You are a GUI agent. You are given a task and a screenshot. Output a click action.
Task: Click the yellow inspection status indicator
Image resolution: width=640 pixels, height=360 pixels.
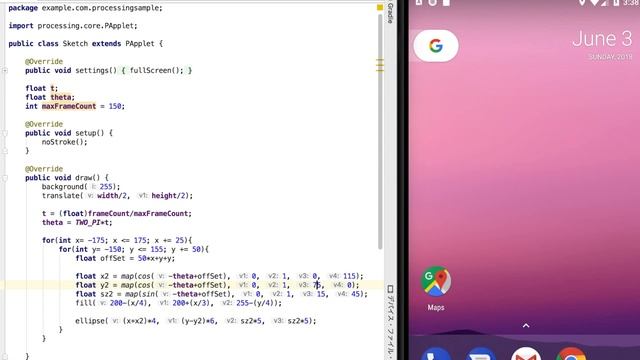[380, 7]
